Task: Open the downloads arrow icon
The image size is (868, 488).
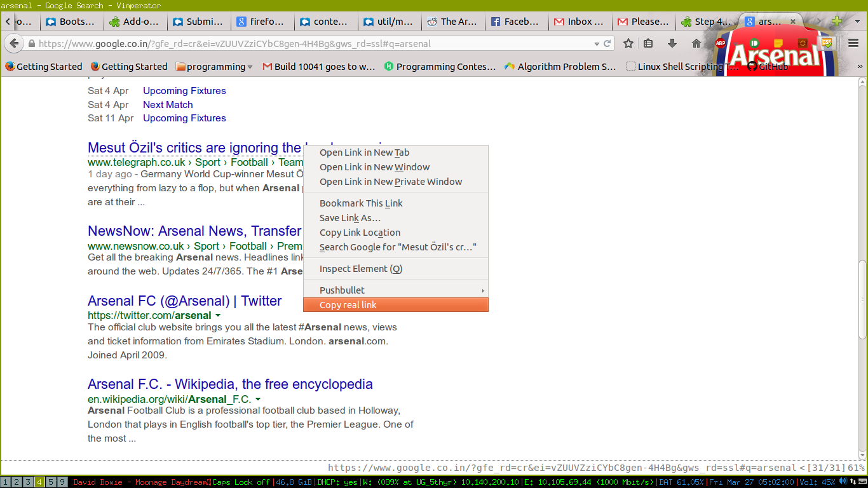Action: point(672,43)
